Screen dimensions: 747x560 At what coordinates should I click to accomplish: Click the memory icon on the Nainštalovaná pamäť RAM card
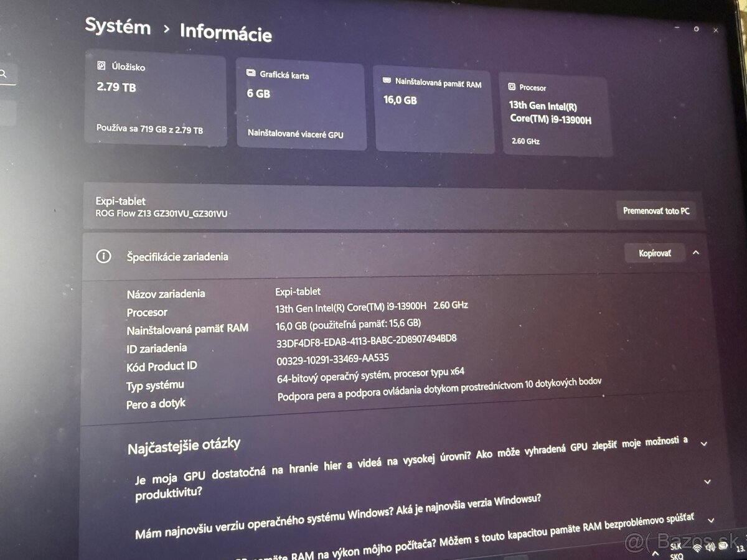(x=387, y=80)
